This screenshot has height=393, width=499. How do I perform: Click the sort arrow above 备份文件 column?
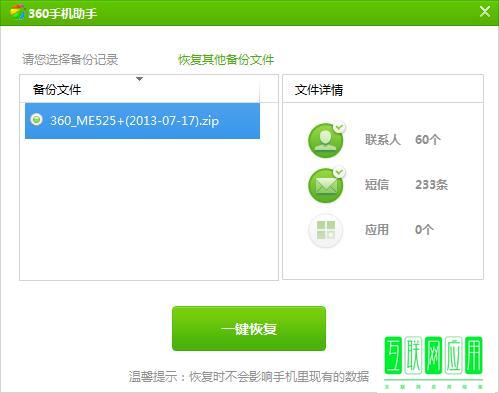(x=140, y=79)
